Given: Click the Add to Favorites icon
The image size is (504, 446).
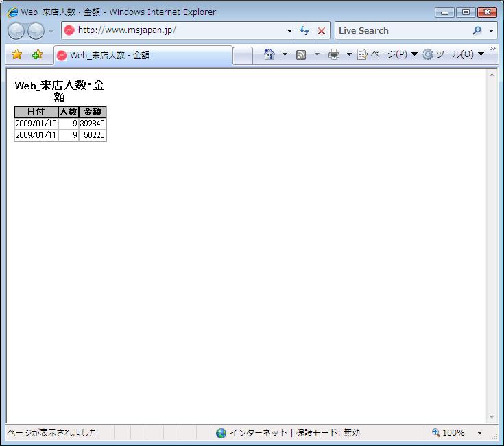Looking at the screenshot, I should [38, 54].
